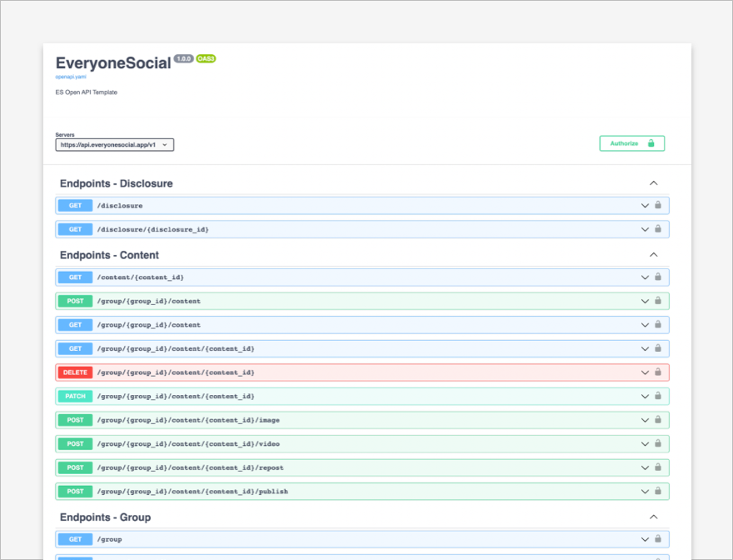The height and width of the screenshot is (560, 733).
Task: Collapse the Endpoints - Content section
Action: coord(653,255)
